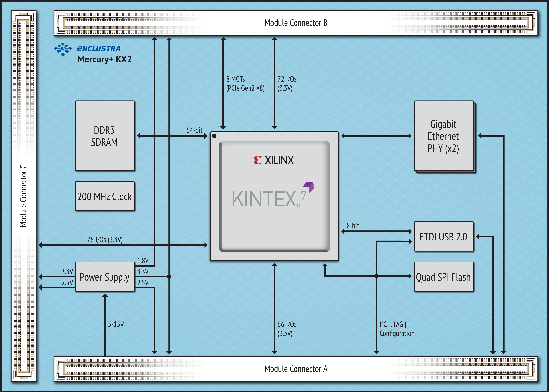Select the Gigabit Ethernet PHY block
This screenshot has width=549, height=392.
click(443, 136)
